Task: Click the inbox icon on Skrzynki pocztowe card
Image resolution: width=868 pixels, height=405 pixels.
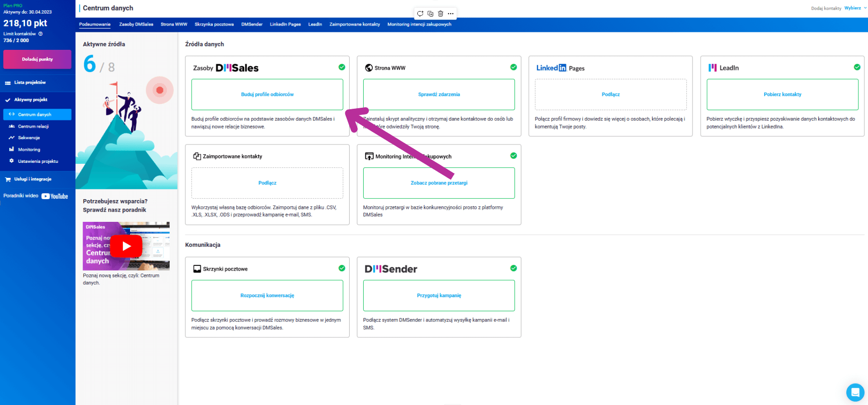Action: tap(197, 269)
